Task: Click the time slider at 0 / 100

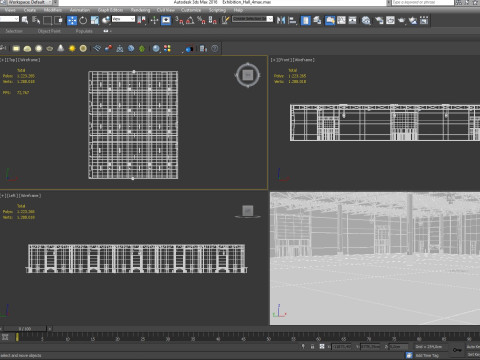Action: [x=25, y=329]
